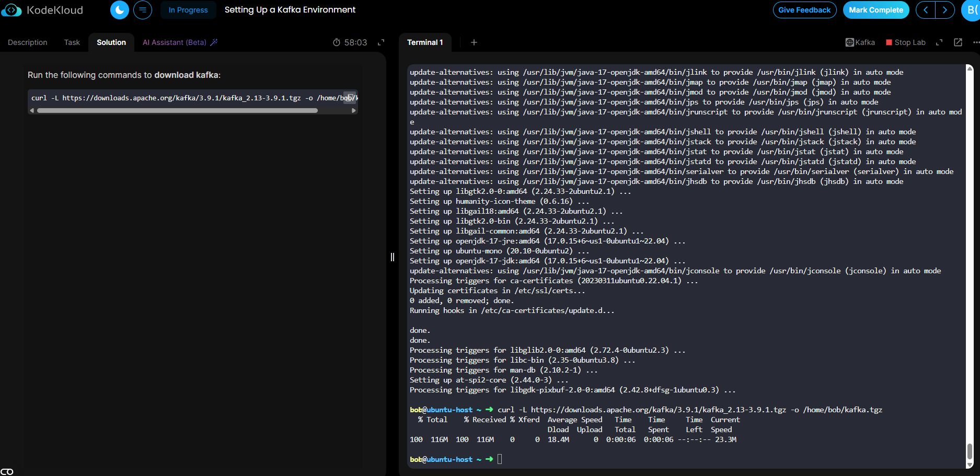Click the "Setting up openjdk-17-jdk:amd64" line
Viewport: 980px width, 476px height.
point(548,261)
